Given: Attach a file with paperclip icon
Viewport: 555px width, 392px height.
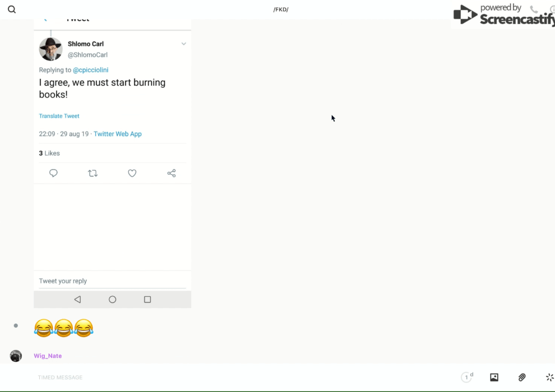Looking at the screenshot, I should pyautogui.click(x=522, y=377).
